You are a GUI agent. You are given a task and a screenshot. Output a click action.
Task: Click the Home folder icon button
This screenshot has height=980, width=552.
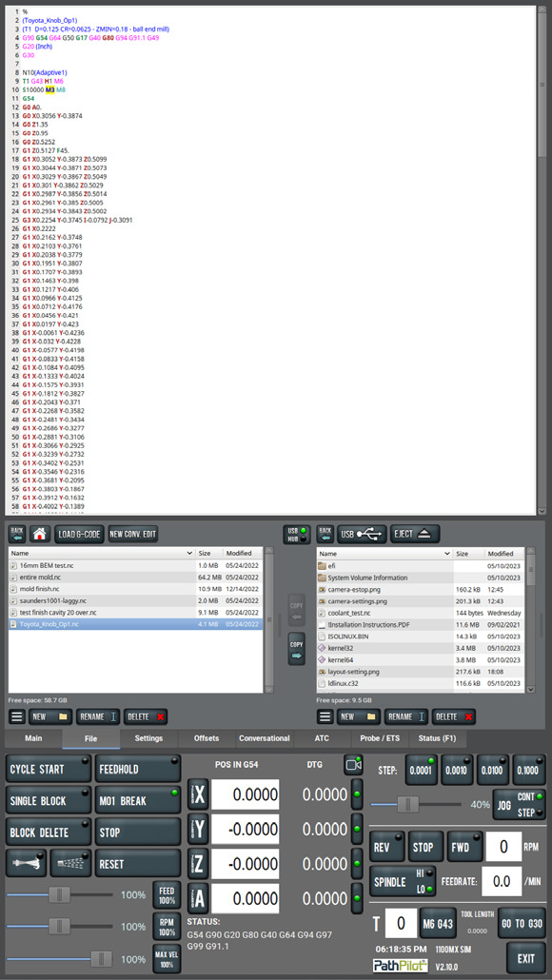click(x=39, y=534)
